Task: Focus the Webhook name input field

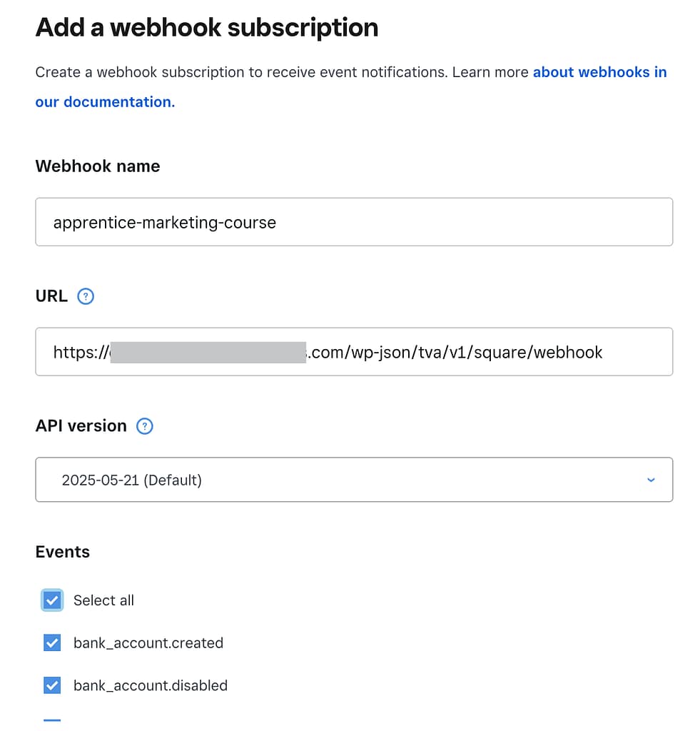Action: (353, 222)
